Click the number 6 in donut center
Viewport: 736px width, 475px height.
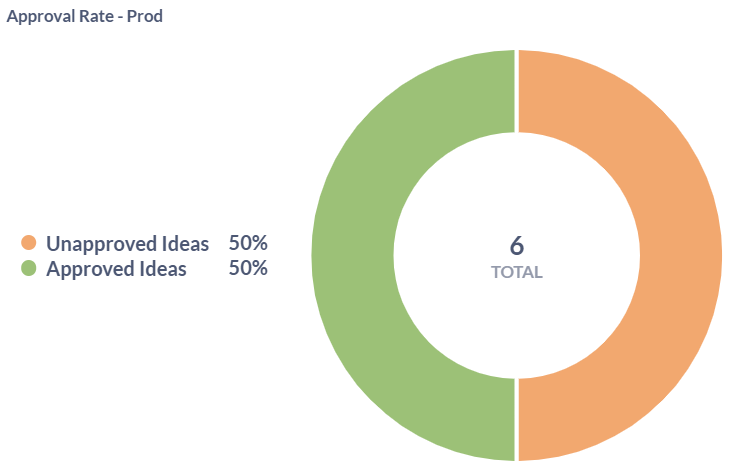(516, 245)
